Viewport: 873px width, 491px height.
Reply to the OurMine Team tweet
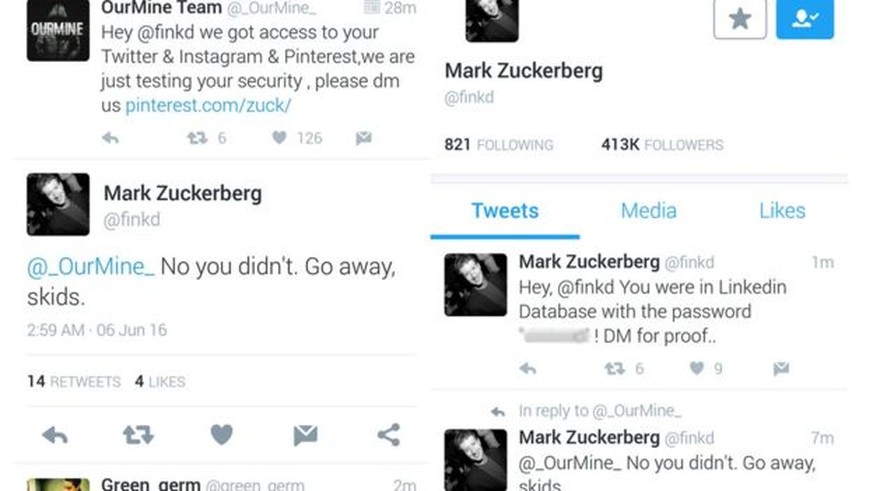pos(109,138)
